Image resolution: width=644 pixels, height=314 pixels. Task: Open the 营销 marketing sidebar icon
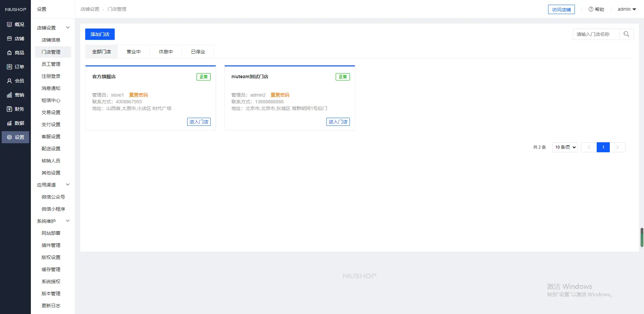pyautogui.click(x=9, y=95)
